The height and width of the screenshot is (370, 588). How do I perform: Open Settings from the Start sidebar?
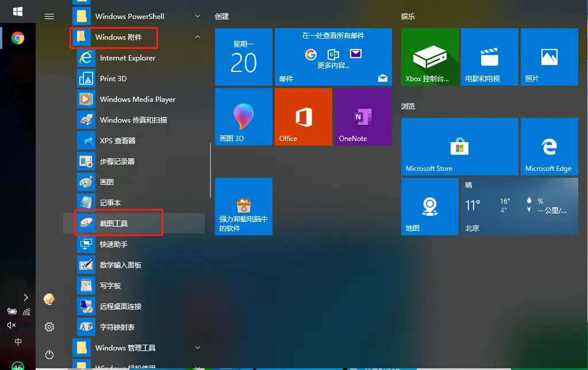[x=49, y=326]
